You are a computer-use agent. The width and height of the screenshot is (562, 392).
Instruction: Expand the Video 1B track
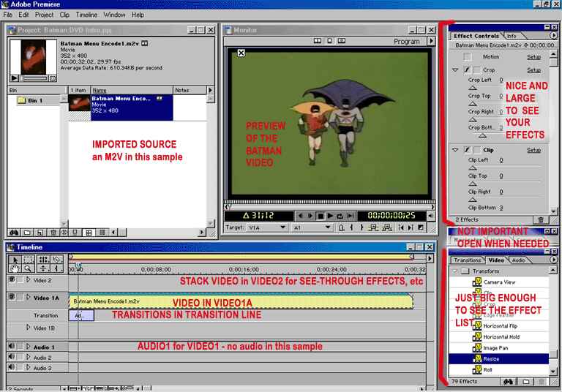pos(29,327)
